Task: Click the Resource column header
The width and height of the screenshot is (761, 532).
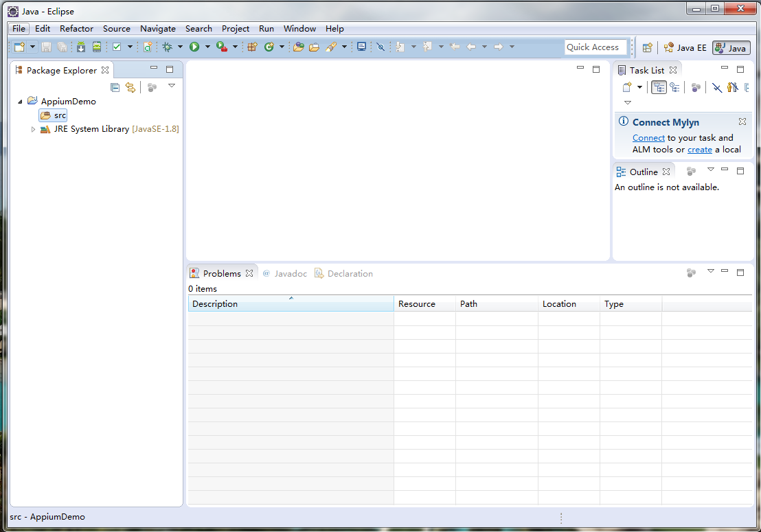Action: coord(424,304)
